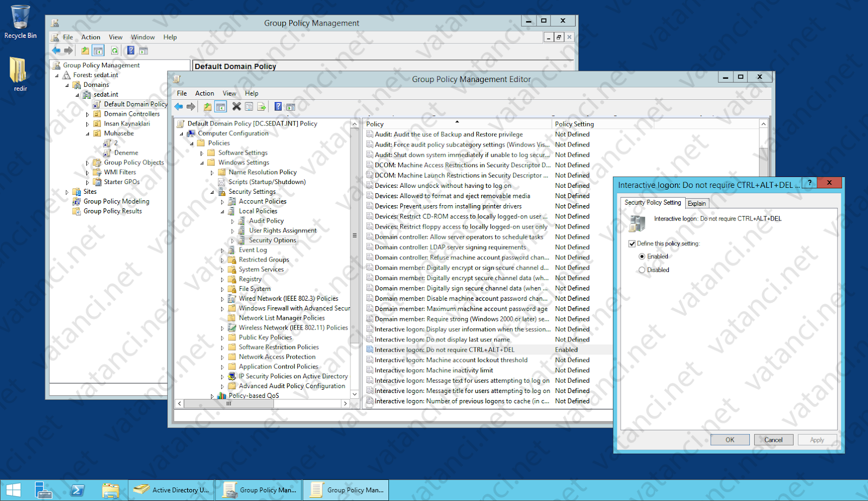The height and width of the screenshot is (501, 868).
Task: Click the Back arrow in the Editor toolbar
Action: coord(178,107)
